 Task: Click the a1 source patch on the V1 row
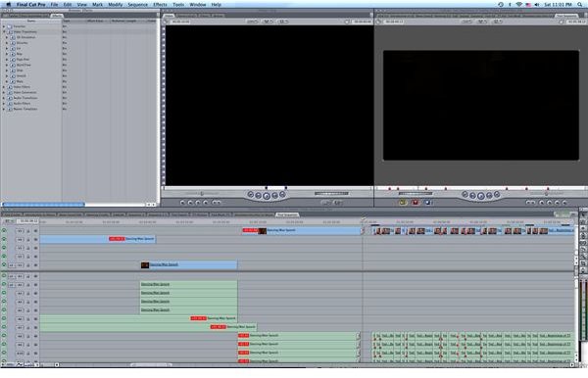(12, 265)
